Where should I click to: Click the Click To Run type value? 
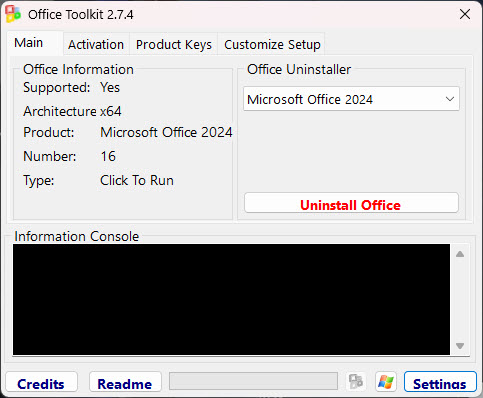137,180
